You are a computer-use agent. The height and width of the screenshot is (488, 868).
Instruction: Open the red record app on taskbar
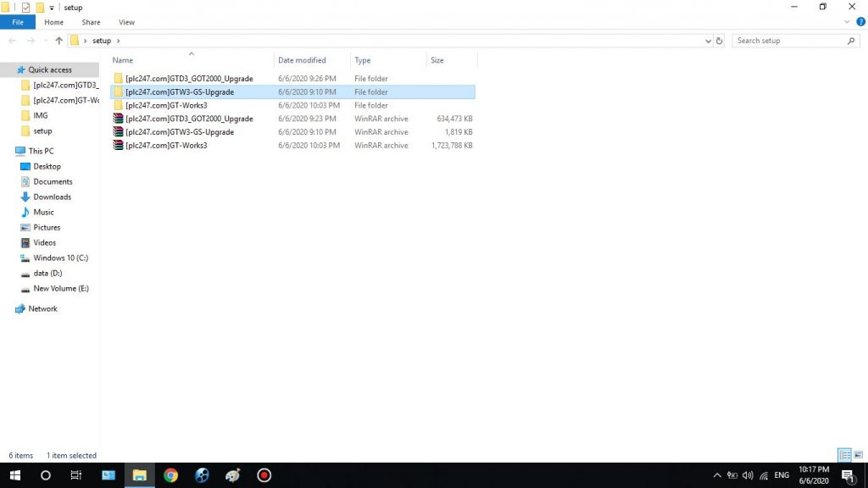[264, 475]
